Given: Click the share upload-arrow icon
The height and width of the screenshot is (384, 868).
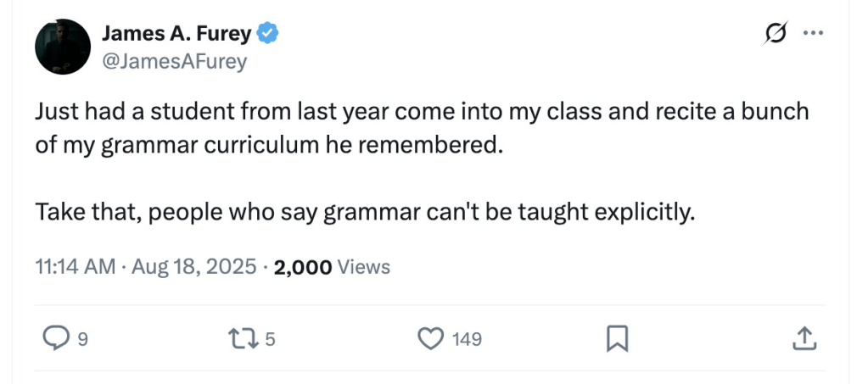Looking at the screenshot, I should pyautogui.click(x=802, y=339).
